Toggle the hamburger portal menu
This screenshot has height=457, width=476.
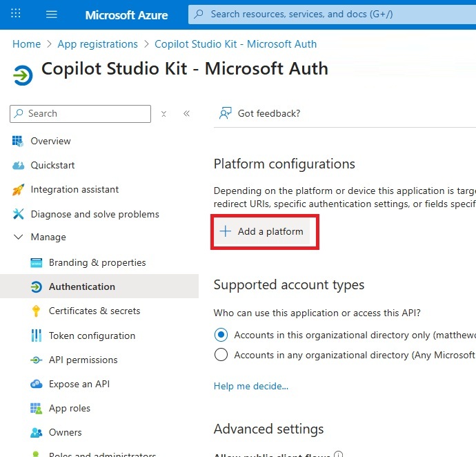coord(51,14)
